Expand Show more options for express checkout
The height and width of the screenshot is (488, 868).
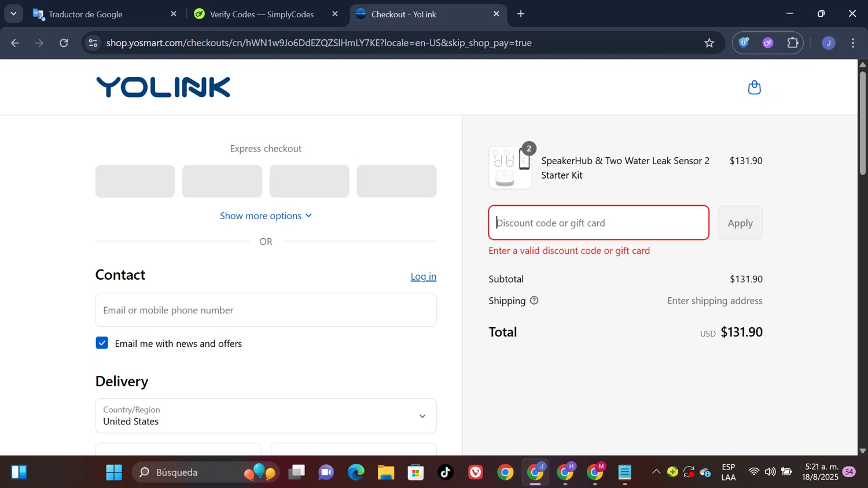click(266, 216)
